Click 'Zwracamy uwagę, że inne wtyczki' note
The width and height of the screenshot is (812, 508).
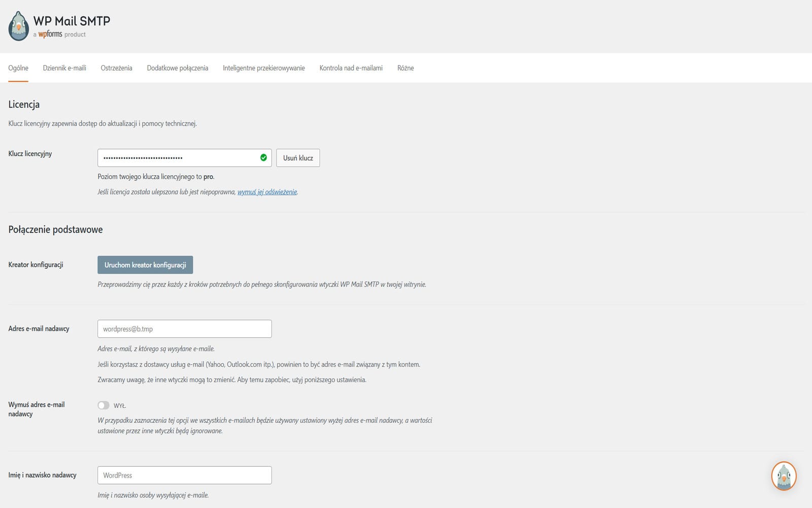pyautogui.click(x=232, y=379)
